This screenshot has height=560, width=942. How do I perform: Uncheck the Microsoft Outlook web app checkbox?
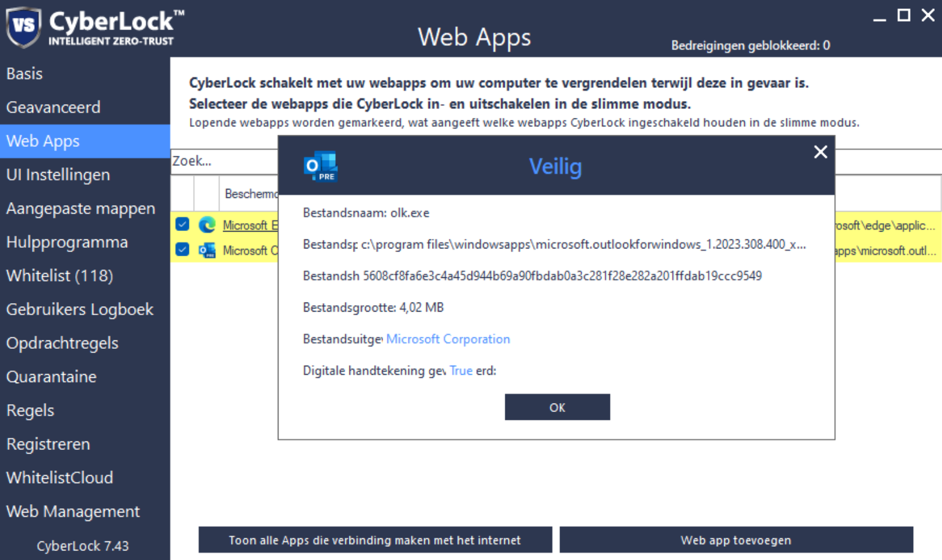coord(182,249)
